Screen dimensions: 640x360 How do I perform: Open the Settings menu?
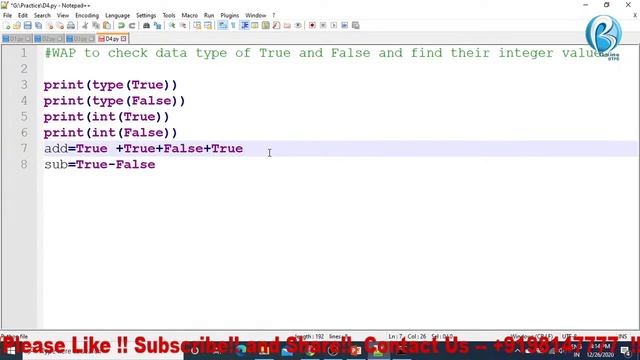[x=146, y=16]
